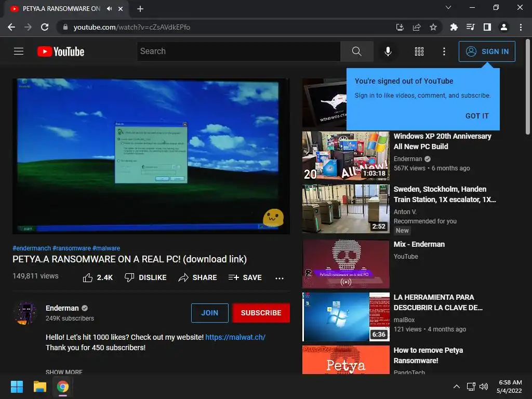
Task: Start voice search with the microphone icon
Action: coord(388,51)
